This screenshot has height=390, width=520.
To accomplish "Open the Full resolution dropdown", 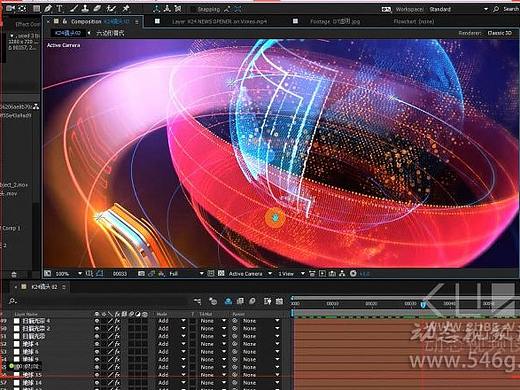I will coord(186,274).
